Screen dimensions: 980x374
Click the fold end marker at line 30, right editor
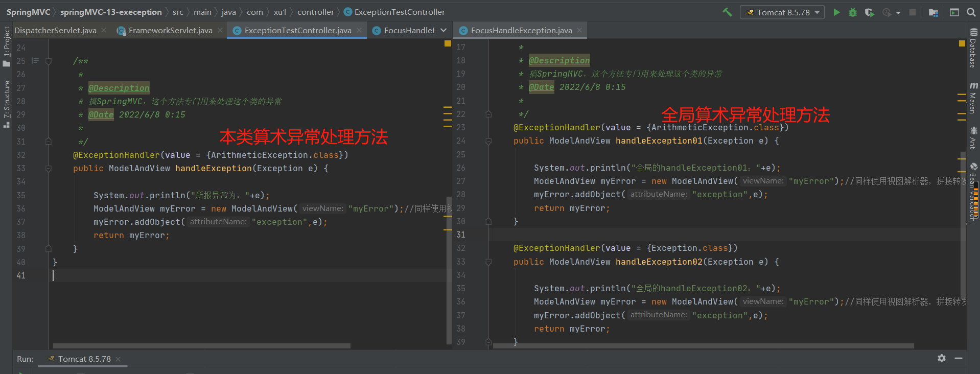(x=488, y=222)
